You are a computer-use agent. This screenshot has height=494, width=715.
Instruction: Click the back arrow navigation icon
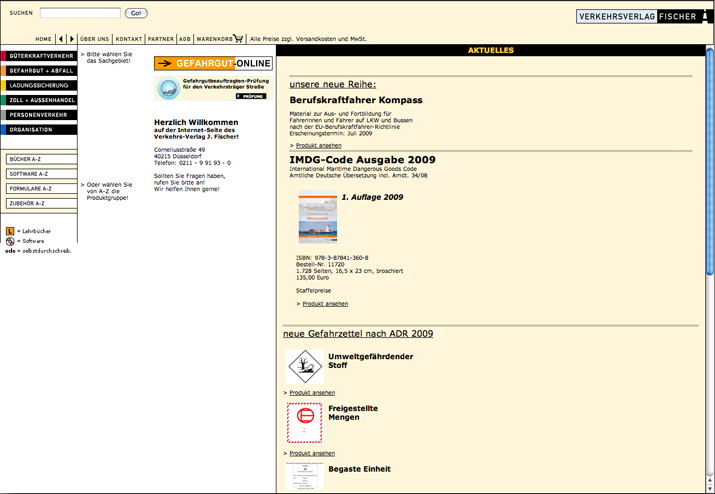coord(61,39)
